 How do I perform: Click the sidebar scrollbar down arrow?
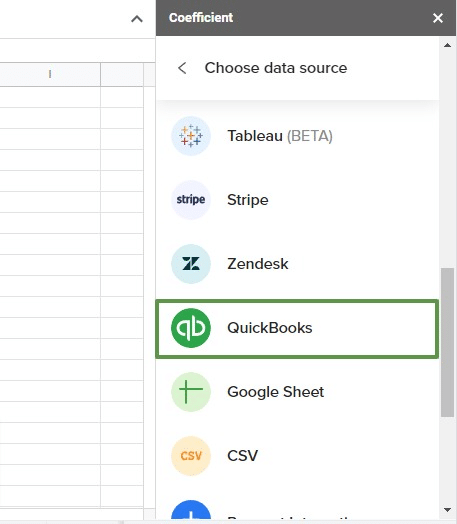tap(447, 510)
